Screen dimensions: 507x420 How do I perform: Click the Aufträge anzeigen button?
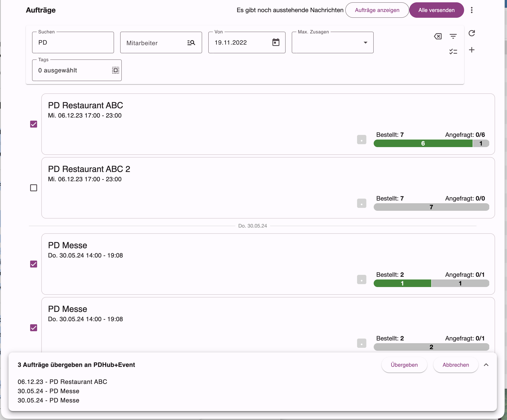(x=377, y=10)
